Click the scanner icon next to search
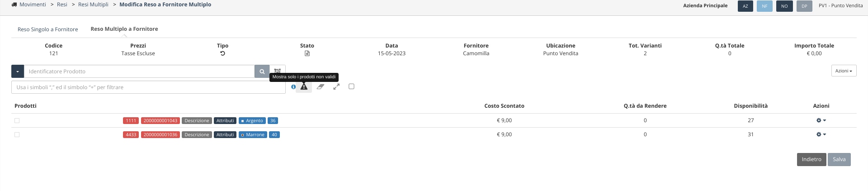The image size is (868, 191). [278, 70]
